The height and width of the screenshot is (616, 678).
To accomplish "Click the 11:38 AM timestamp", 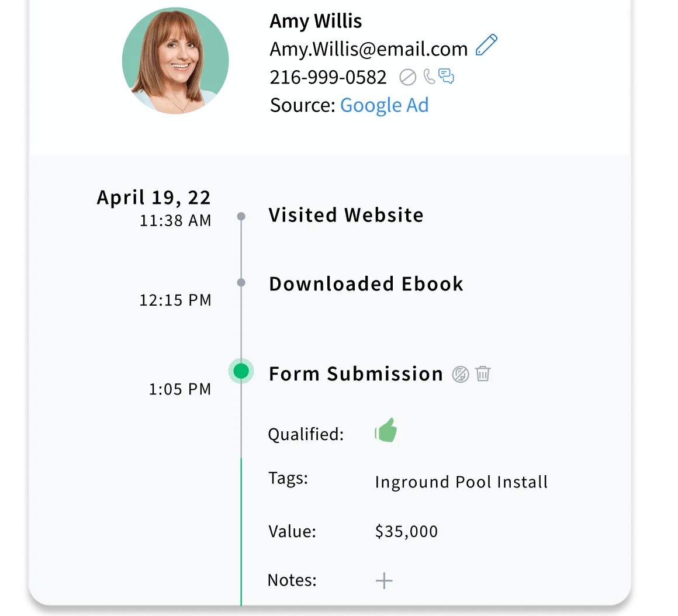I will point(175,220).
